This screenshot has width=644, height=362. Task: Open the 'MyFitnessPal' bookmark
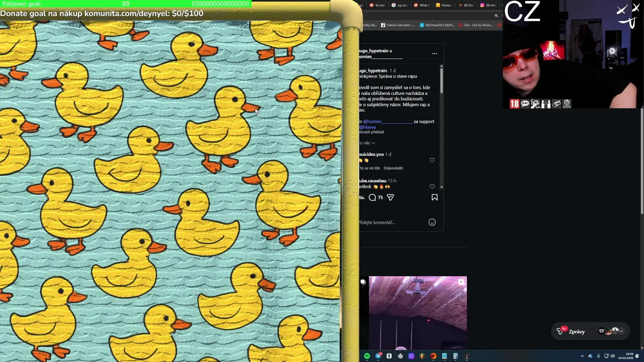tap(437, 25)
